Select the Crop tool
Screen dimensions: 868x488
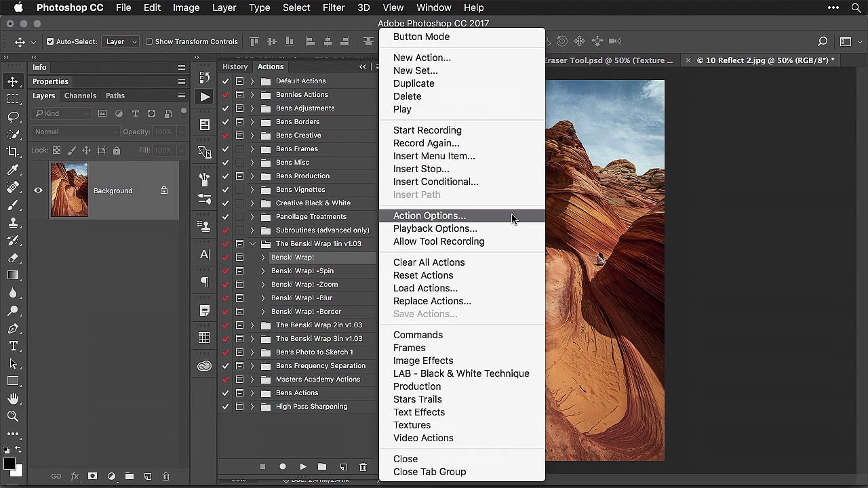pos(13,152)
